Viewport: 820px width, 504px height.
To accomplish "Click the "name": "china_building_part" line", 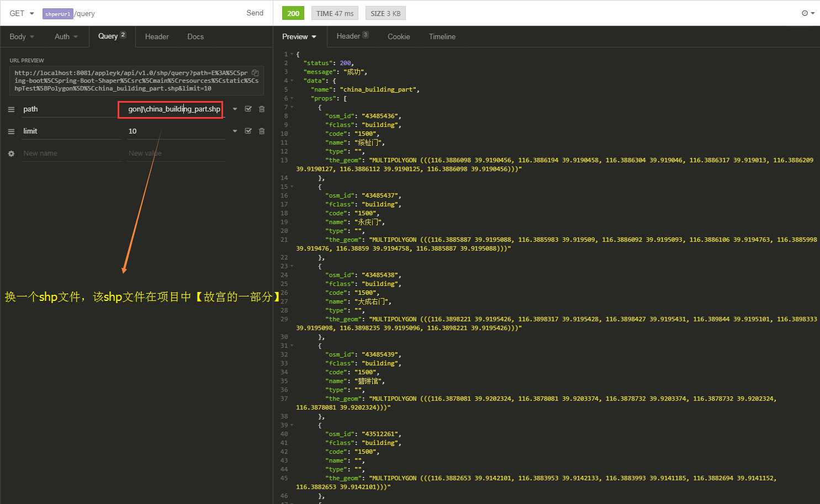I will pos(365,89).
